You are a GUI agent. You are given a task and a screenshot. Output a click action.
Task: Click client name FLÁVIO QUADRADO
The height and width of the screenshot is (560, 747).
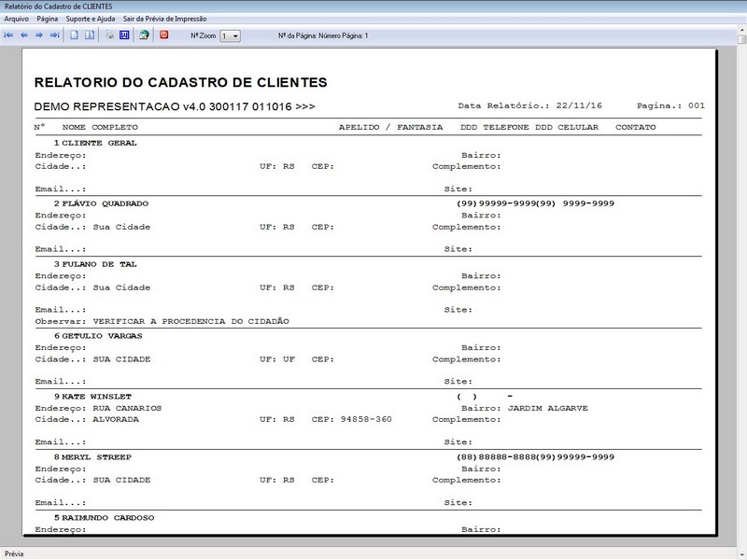(x=106, y=203)
